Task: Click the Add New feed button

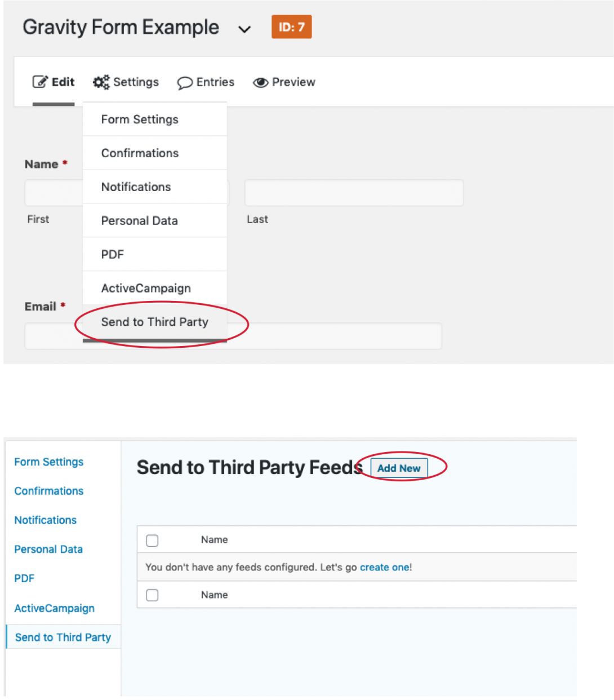Action: [398, 468]
